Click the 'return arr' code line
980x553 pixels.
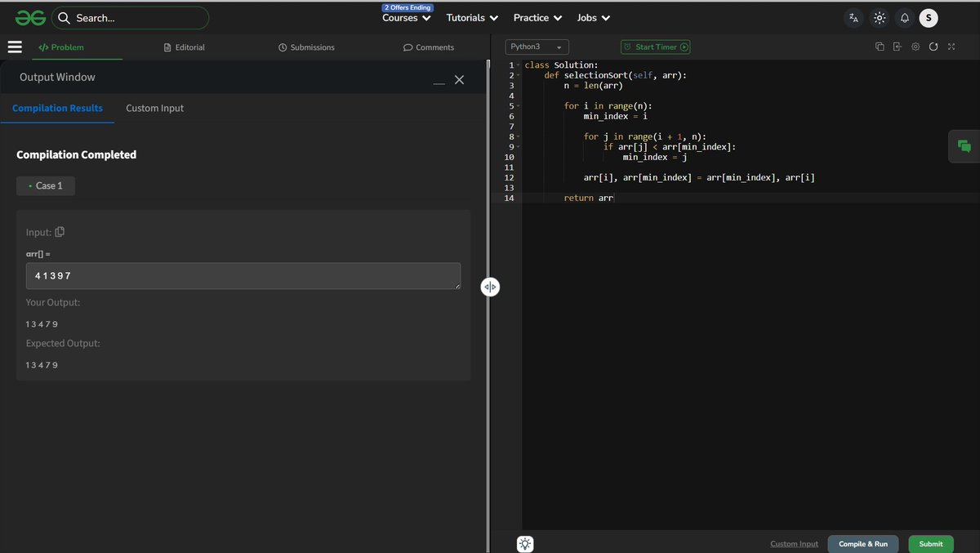point(589,198)
